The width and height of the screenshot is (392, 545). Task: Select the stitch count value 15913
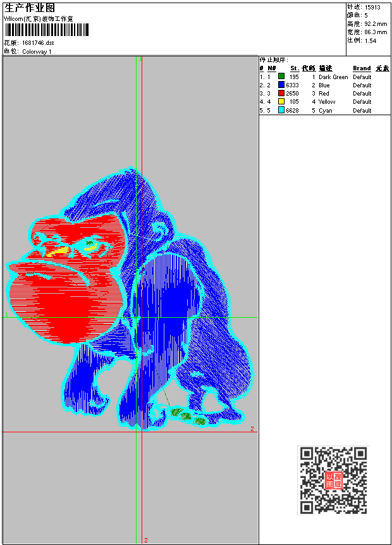[x=372, y=7]
